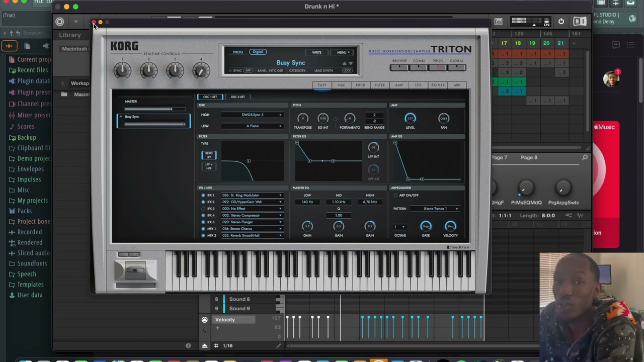Click the HIGH band GAIN knob
This screenshot has height=362, width=644.
tap(370, 226)
